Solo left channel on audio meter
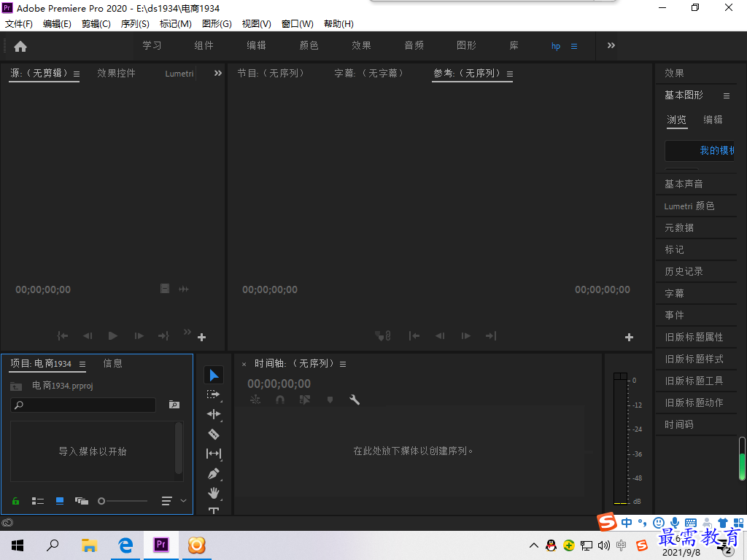 [x=617, y=376]
